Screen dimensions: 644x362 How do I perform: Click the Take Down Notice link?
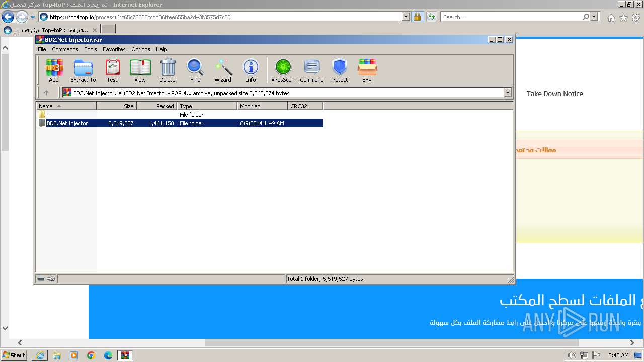(555, 94)
